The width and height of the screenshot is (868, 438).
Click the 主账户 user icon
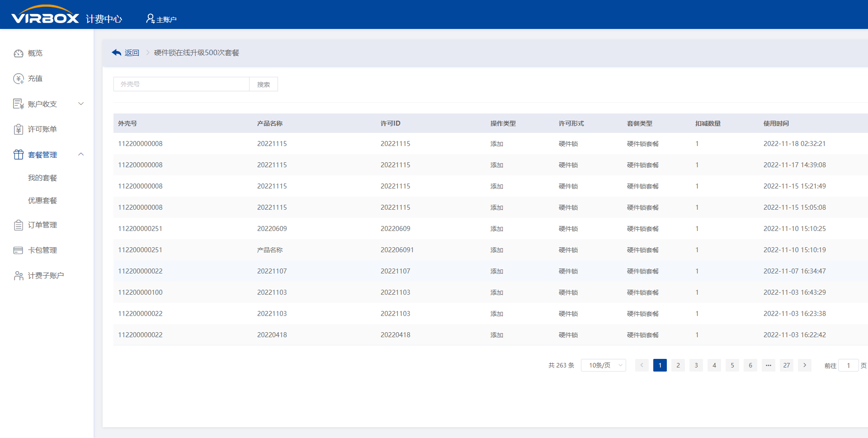coord(150,19)
